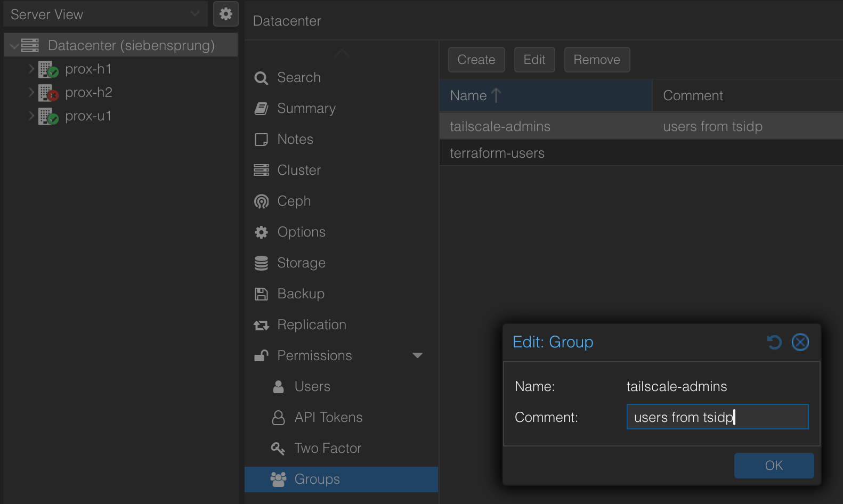Open the Search menu entry
The height and width of the screenshot is (504, 843).
342,78
